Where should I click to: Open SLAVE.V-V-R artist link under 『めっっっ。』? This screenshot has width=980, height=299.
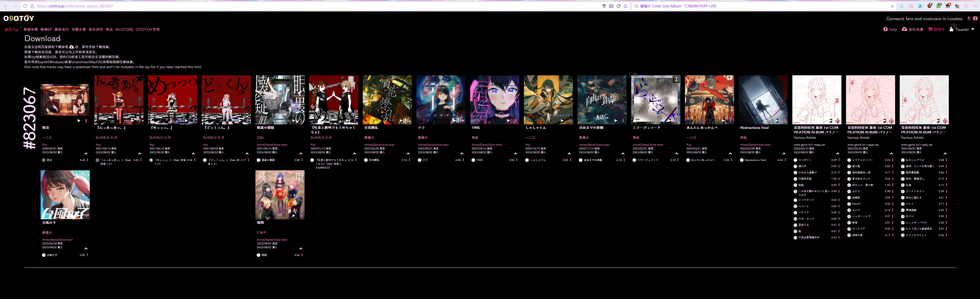(160, 138)
